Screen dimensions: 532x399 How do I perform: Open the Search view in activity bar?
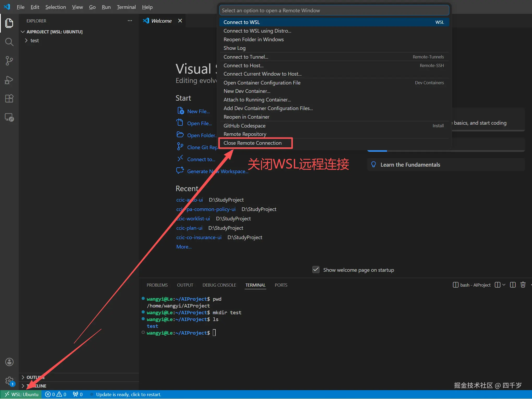click(9, 42)
